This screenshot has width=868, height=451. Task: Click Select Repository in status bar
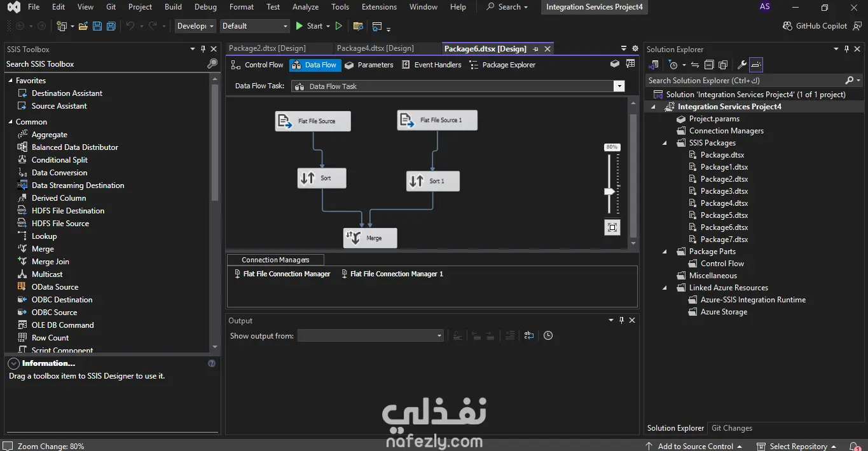(798, 446)
